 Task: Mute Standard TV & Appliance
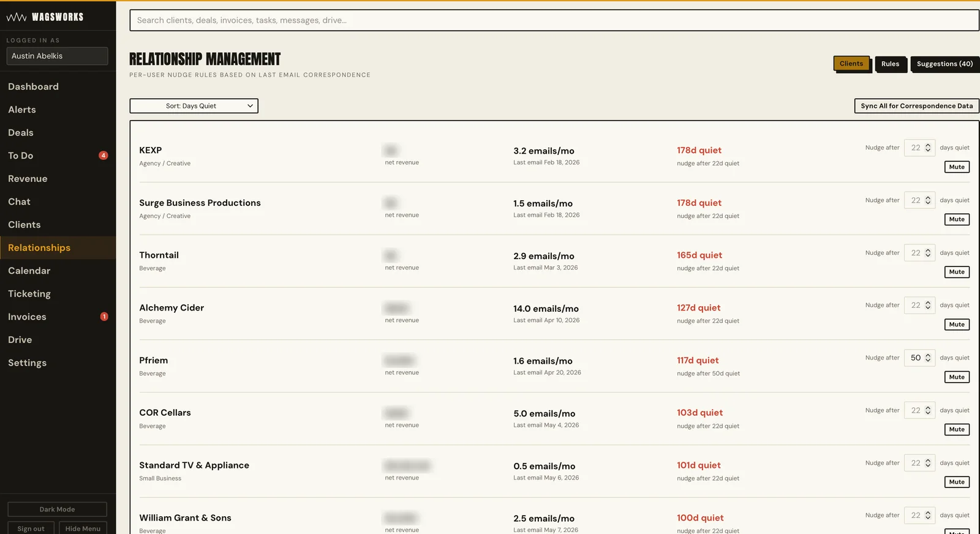(x=957, y=483)
